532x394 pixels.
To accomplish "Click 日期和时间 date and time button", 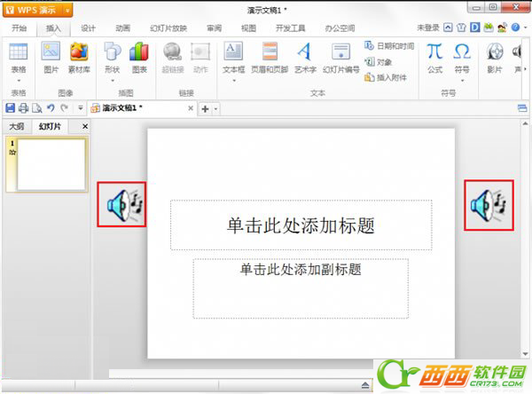I will (389, 45).
